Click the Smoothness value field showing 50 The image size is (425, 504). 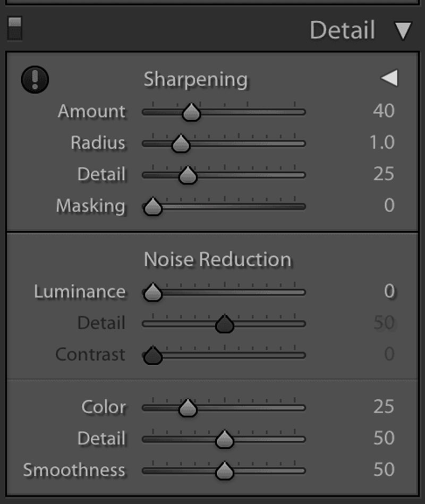point(384,469)
